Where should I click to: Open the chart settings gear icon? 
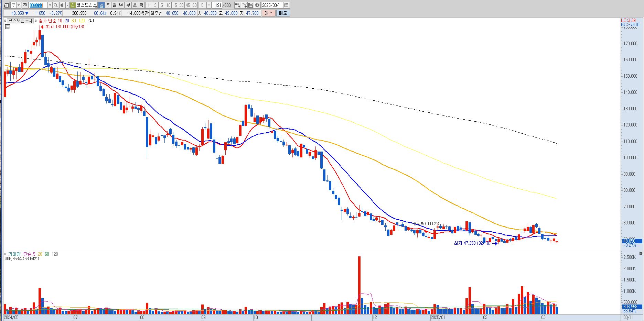pos(257,5)
